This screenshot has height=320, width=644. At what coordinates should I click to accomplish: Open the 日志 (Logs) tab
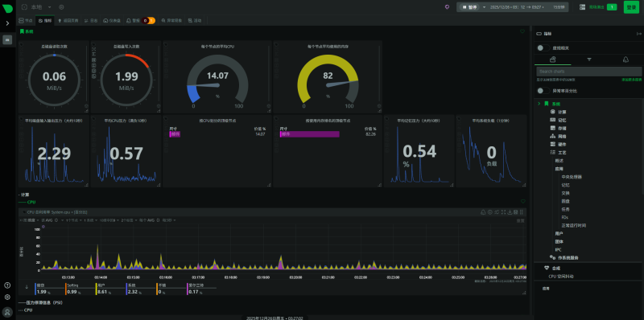91,20
